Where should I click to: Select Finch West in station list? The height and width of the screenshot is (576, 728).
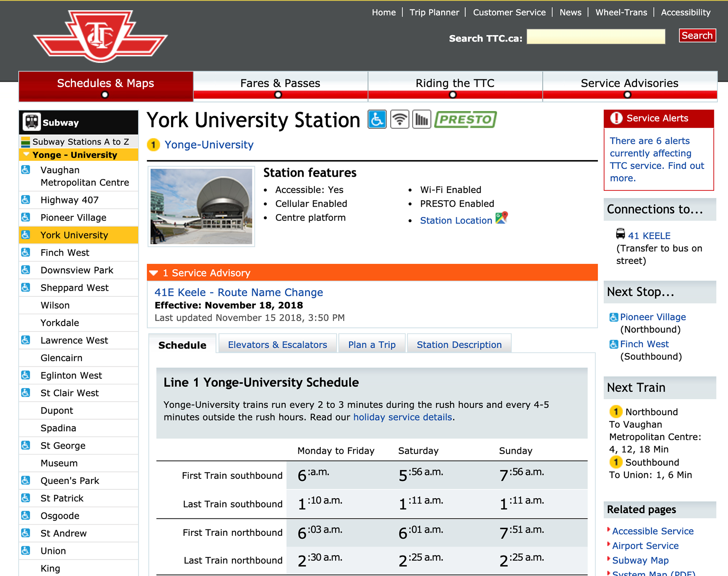65,253
